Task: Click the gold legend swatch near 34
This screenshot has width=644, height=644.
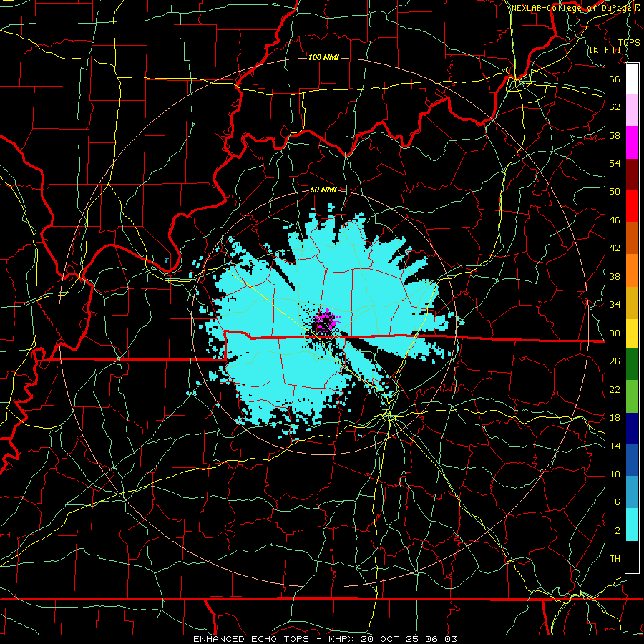Action: [632, 303]
